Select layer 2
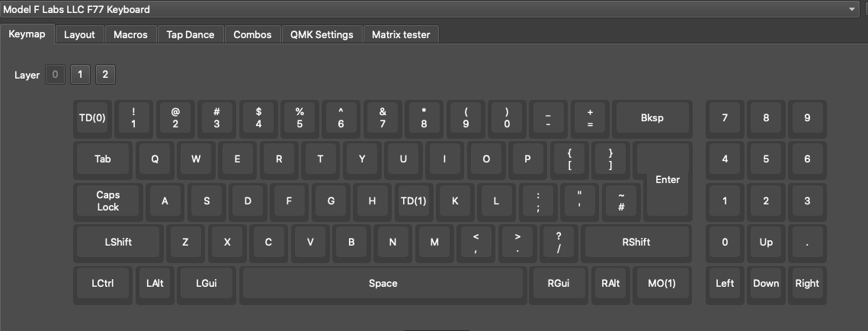 [105, 75]
